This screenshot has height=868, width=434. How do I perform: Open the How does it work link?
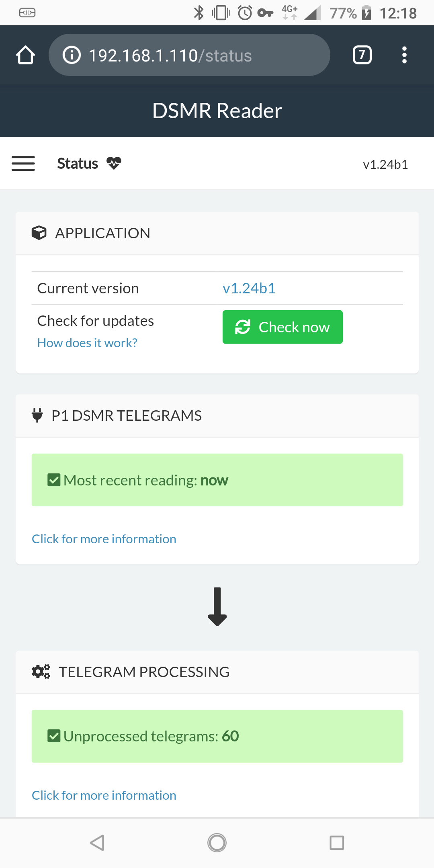[86, 342]
